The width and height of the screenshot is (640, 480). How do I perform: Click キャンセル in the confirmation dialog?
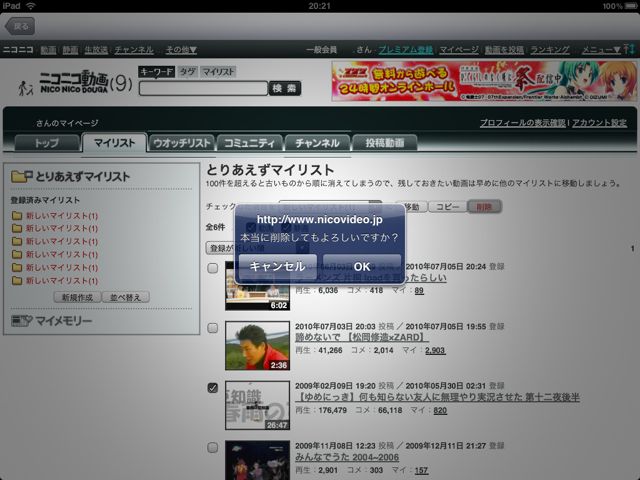(x=278, y=267)
